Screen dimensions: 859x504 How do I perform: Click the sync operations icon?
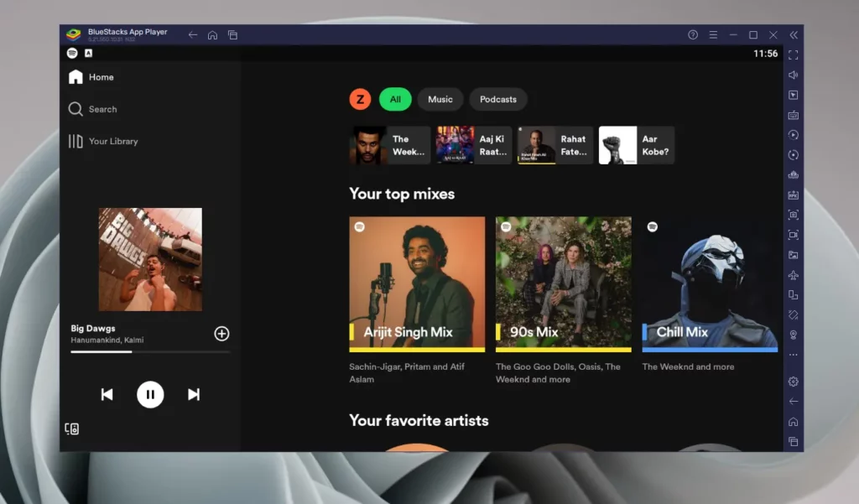(794, 155)
